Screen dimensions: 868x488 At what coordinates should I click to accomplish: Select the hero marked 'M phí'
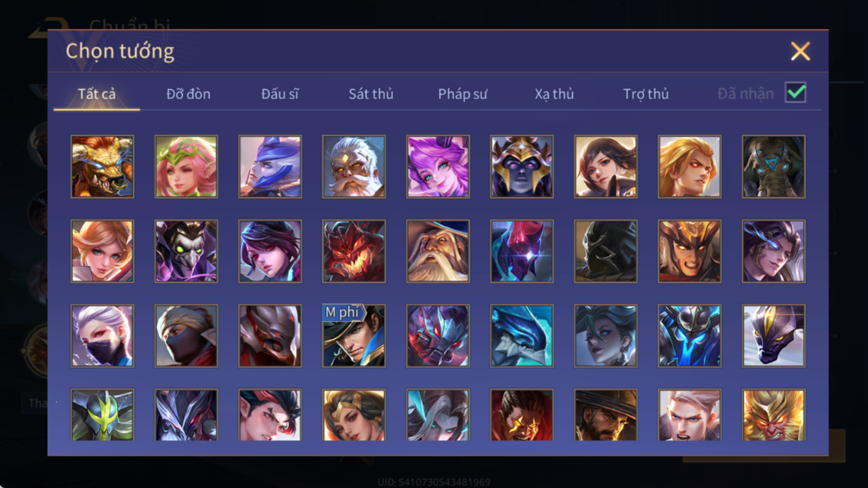pos(354,336)
